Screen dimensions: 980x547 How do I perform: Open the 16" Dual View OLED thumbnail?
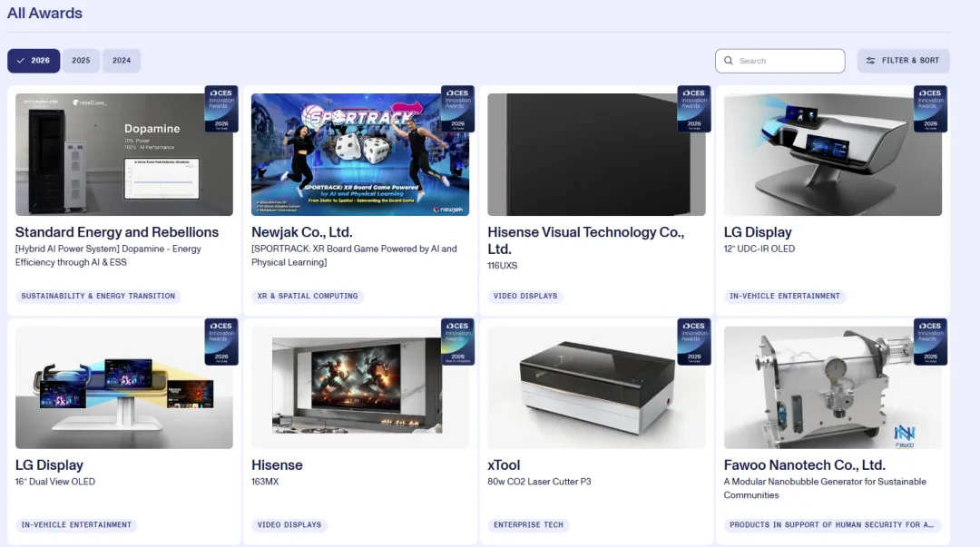click(x=123, y=387)
